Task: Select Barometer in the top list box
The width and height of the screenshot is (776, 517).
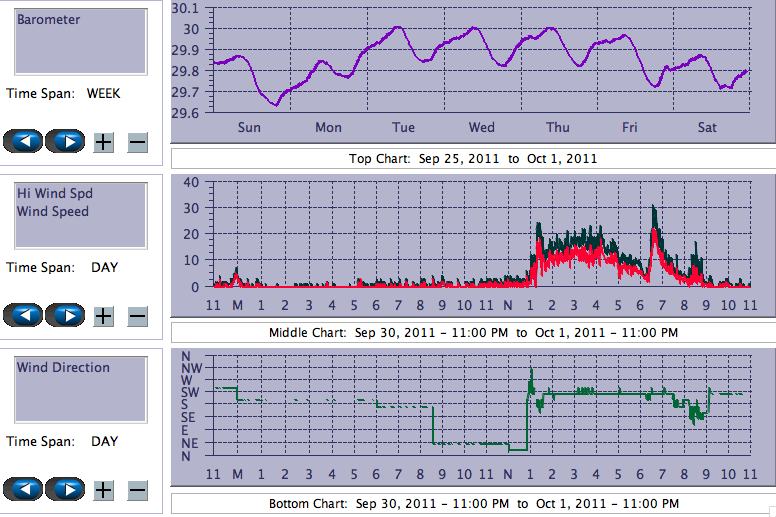Action: [x=49, y=20]
